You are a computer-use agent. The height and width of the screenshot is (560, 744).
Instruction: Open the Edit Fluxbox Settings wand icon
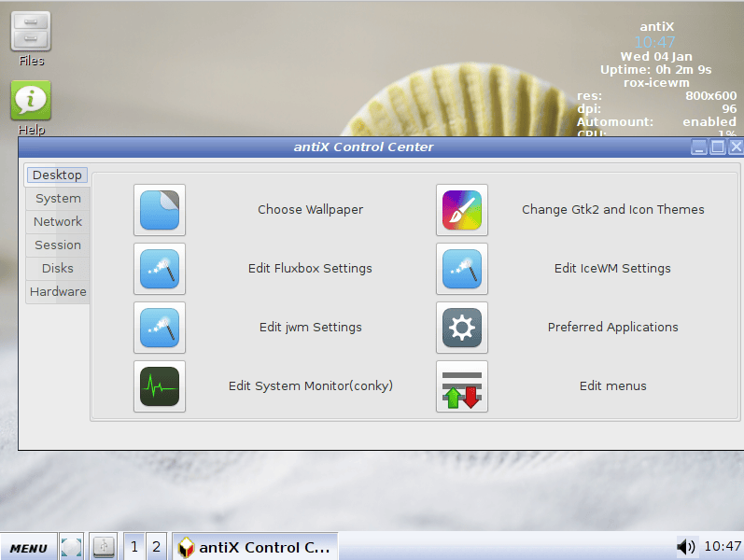pos(160,269)
